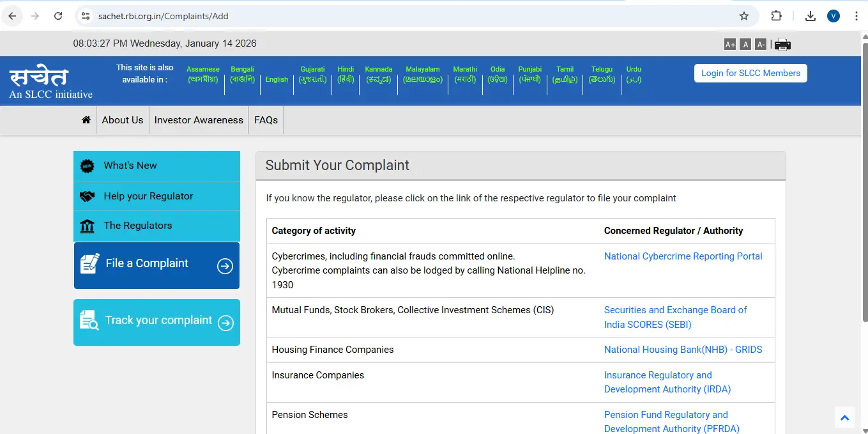Open the FAQs menu item
Viewport: 868px width, 434px height.
pyautogui.click(x=266, y=120)
